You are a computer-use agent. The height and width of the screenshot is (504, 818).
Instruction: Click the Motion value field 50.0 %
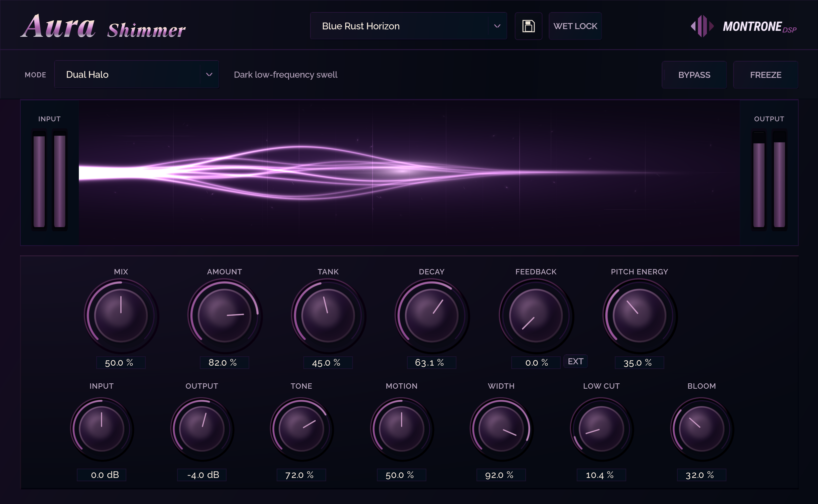pyautogui.click(x=402, y=475)
